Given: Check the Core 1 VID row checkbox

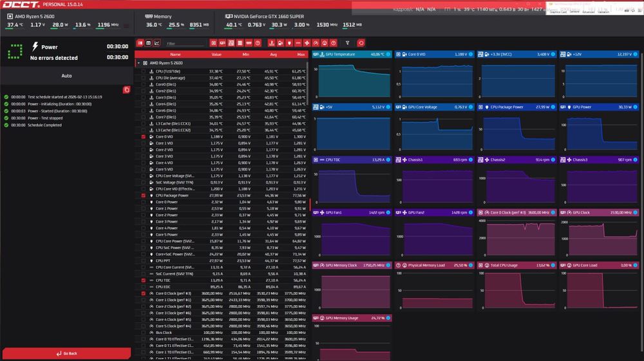Looking at the screenshot, I should click(144, 143).
